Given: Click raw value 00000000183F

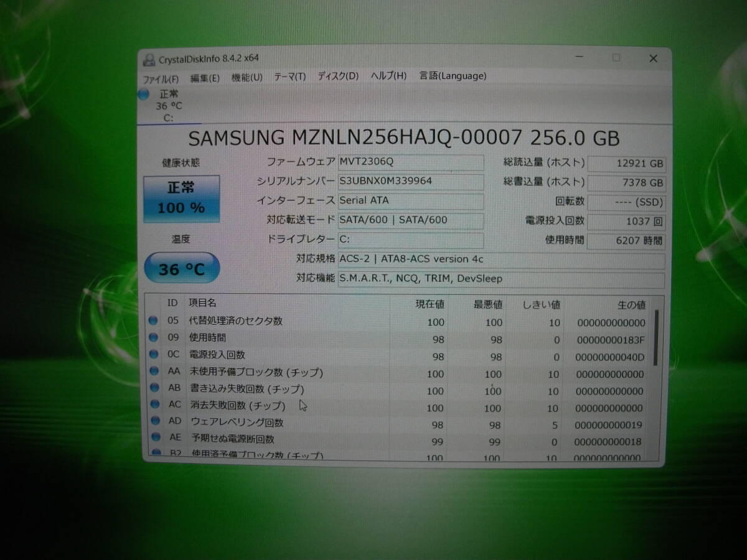Looking at the screenshot, I should [611, 340].
